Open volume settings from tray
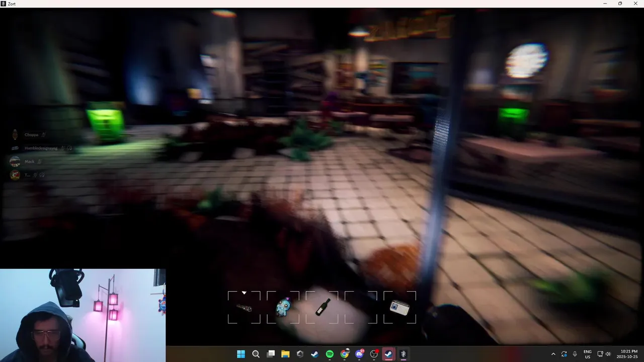The width and height of the screenshot is (644, 362). coord(608,354)
